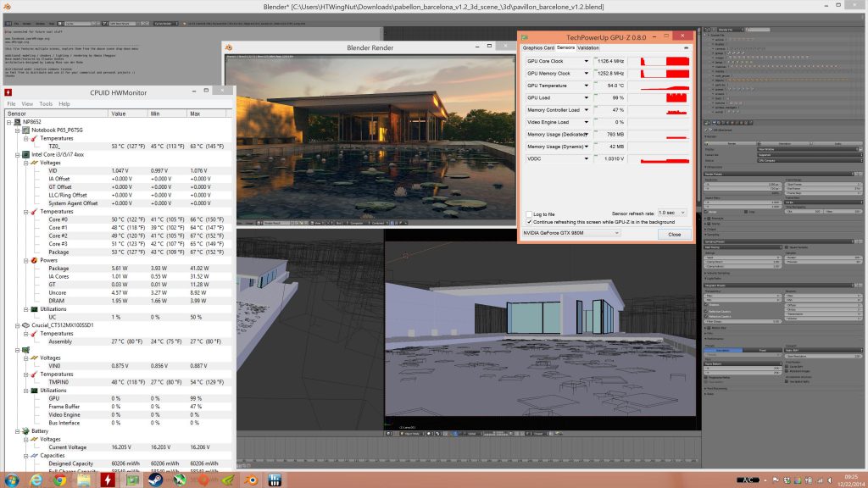Select the Battery icon in HWMonitor tree
Viewport: 868px width, 488px height.
click(x=25, y=431)
